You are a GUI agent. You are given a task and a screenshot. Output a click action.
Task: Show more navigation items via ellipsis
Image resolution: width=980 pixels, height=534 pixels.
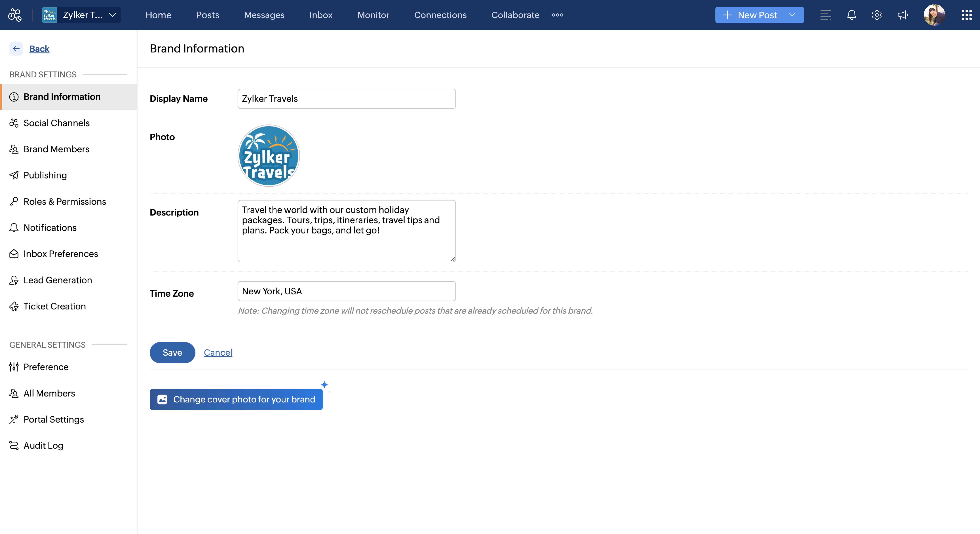coord(557,15)
